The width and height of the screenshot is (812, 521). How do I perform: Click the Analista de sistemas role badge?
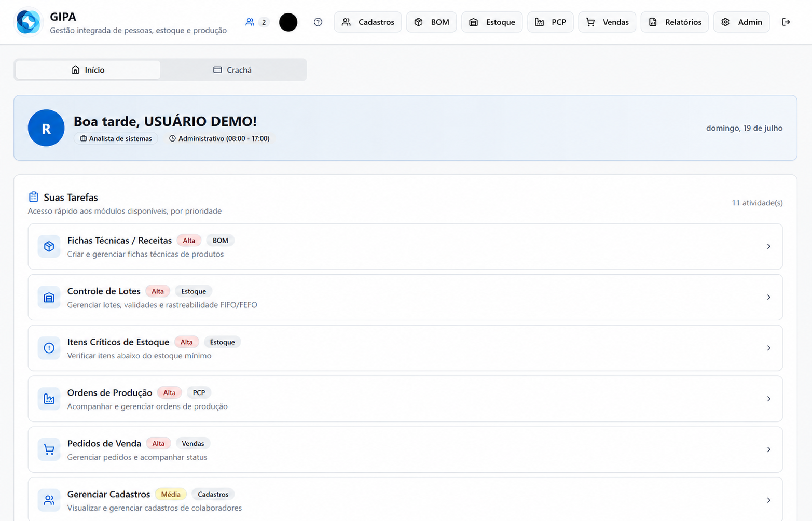(116, 138)
